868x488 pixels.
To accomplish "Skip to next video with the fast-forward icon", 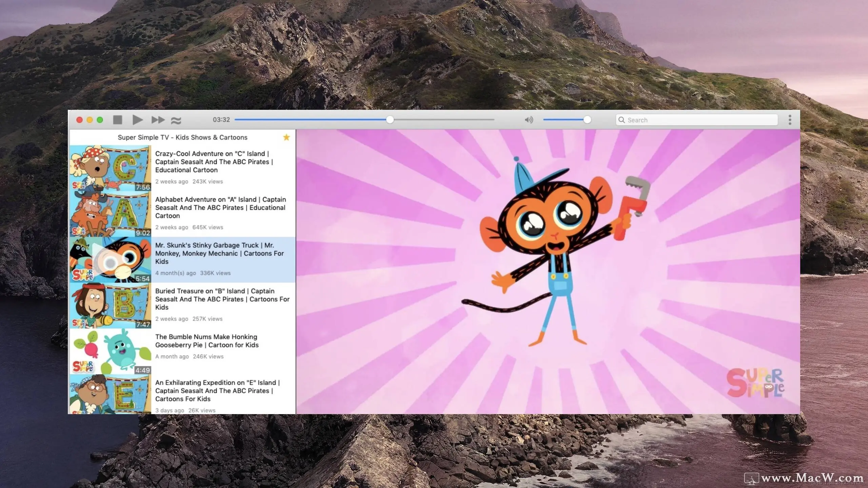I will [158, 120].
